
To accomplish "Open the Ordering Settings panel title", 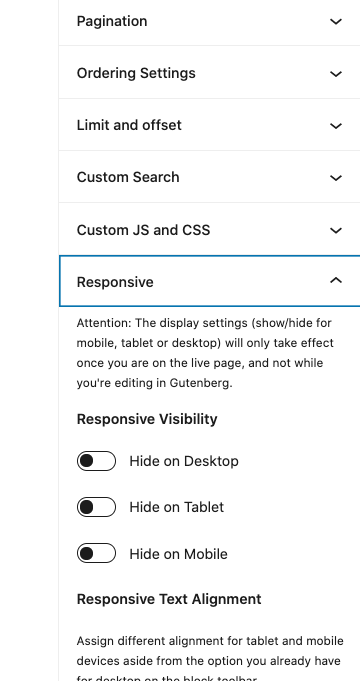I will tap(136, 73).
